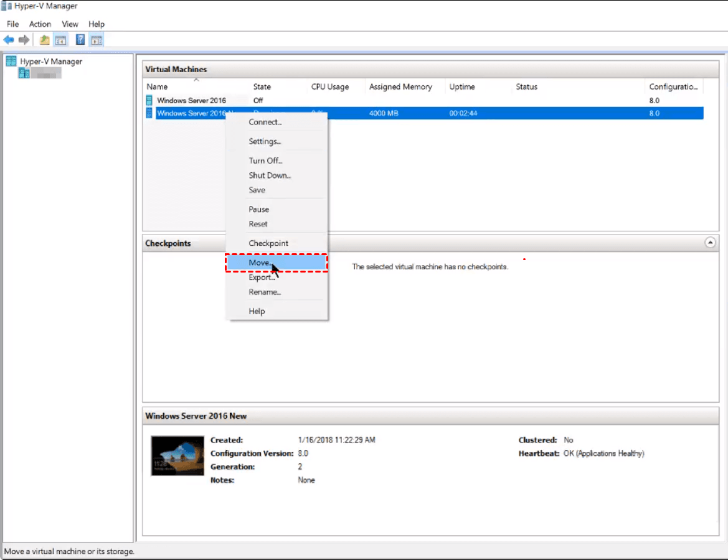
Task: Click the Clustered No value
Action: point(569,440)
